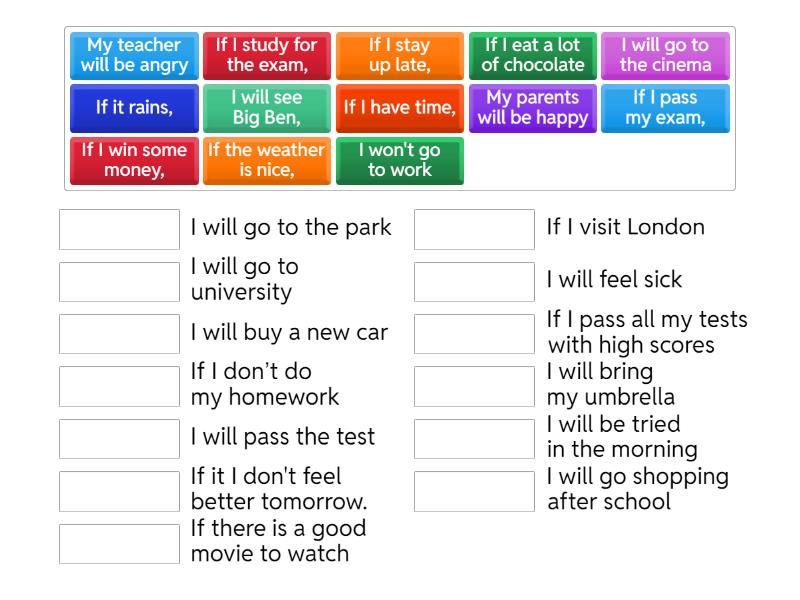Select the blank box next to 'I will feel sick'
Screen dimensions: 800x600
tap(474, 282)
